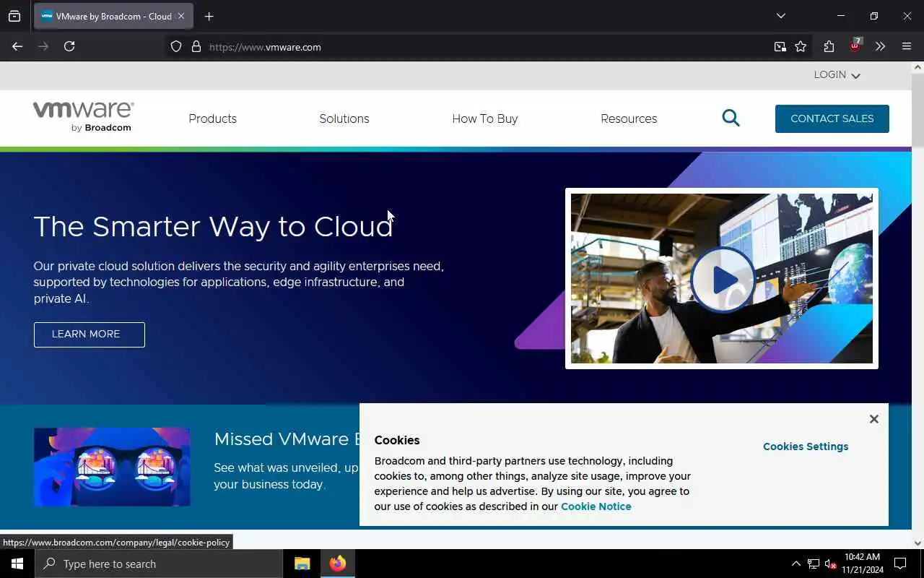Image resolution: width=924 pixels, height=578 pixels.
Task: Open the uBlock Origin extension icon
Action: 855,46
